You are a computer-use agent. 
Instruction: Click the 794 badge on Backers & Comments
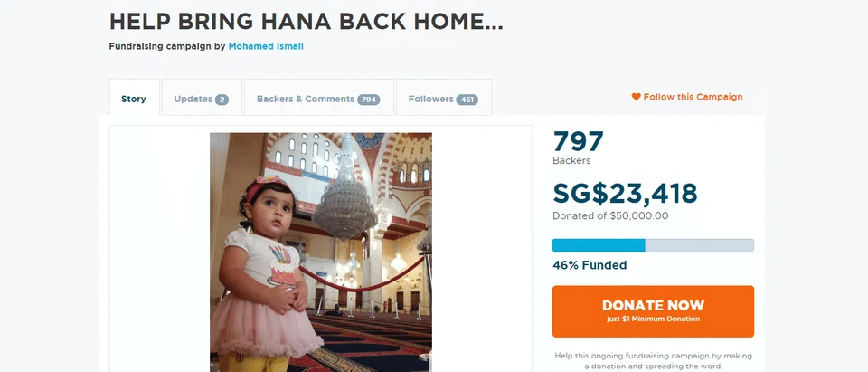click(368, 100)
